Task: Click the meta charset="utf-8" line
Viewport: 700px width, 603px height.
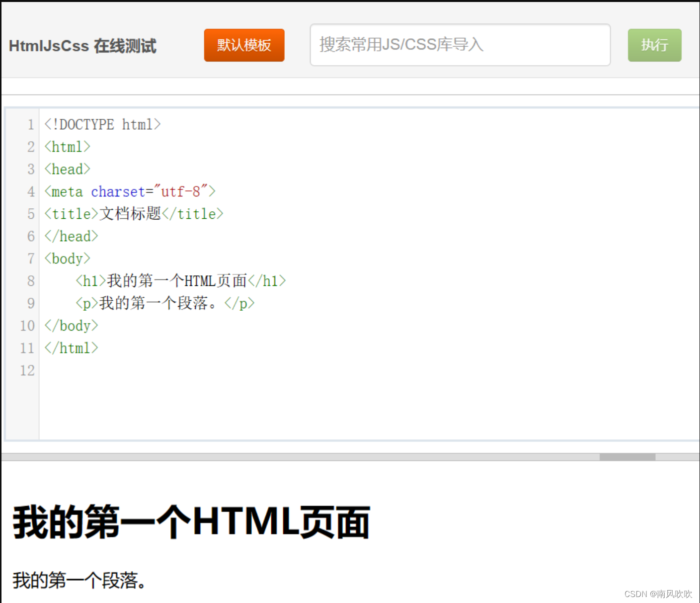Action: [130, 191]
